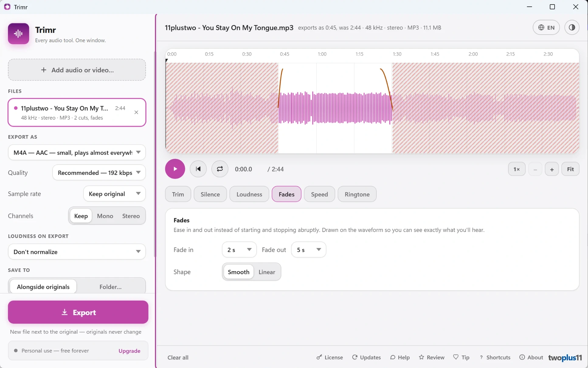This screenshot has width=588, height=368.
Task: Select Mono channels option
Action: coord(105,216)
